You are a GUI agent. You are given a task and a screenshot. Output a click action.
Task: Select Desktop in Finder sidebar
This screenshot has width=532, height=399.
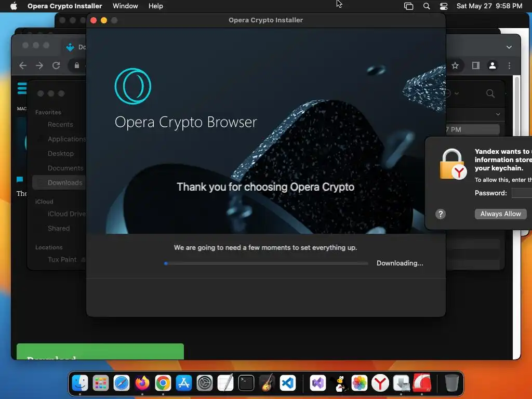point(61,154)
